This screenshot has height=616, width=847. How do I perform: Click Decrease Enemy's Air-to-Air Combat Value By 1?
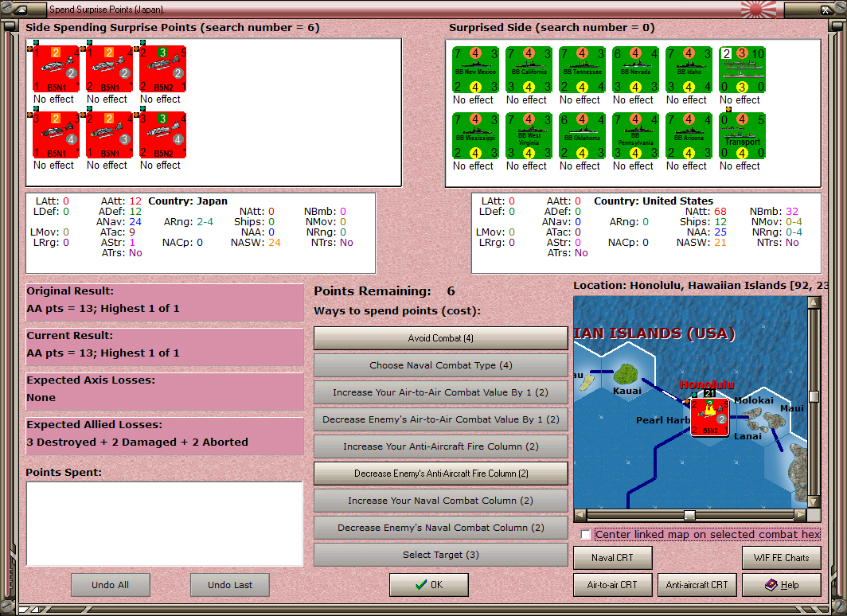coord(441,419)
